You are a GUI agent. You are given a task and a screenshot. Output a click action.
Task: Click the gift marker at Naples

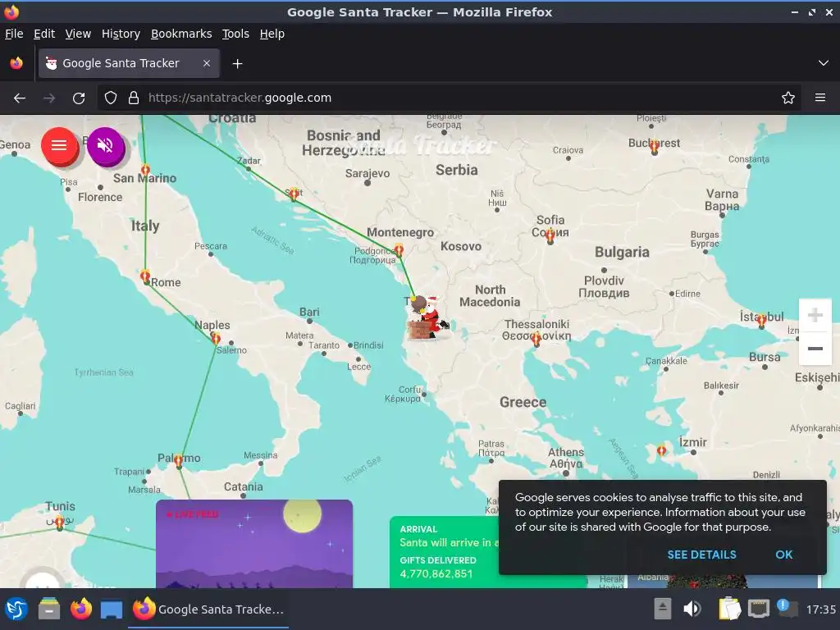coord(216,338)
